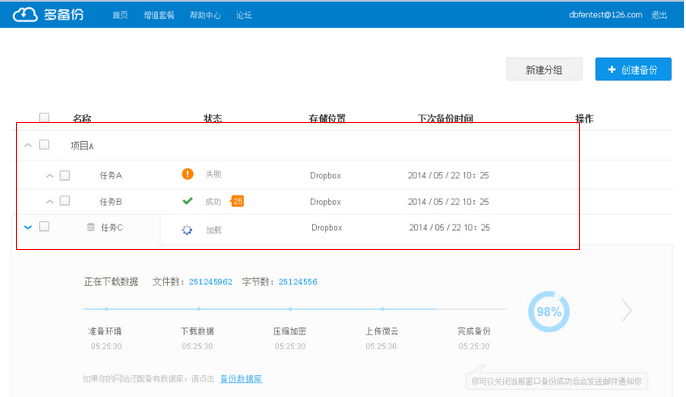
Task: Click the 新建分组 button
Action: [x=544, y=69]
